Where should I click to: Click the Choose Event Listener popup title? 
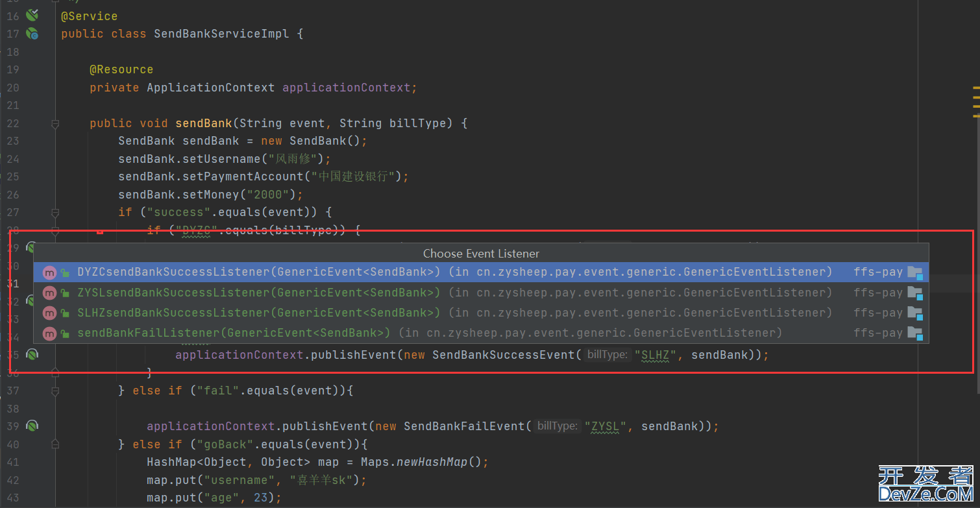point(481,253)
